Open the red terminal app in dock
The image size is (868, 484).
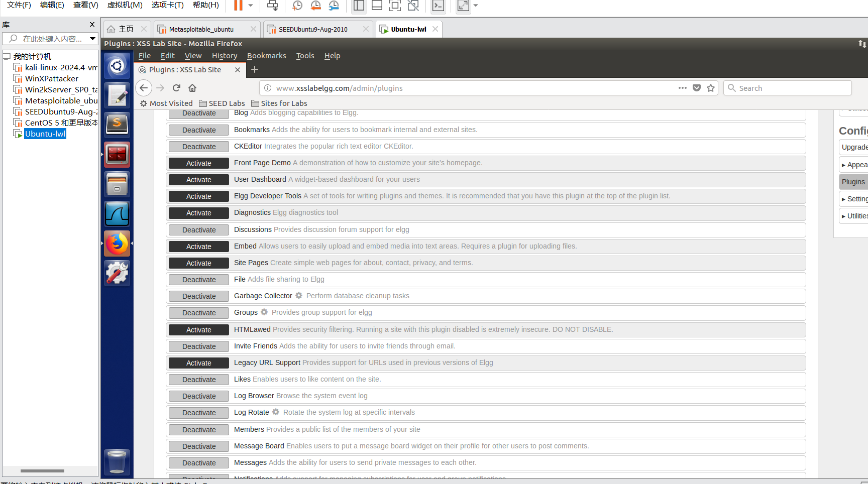117,155
